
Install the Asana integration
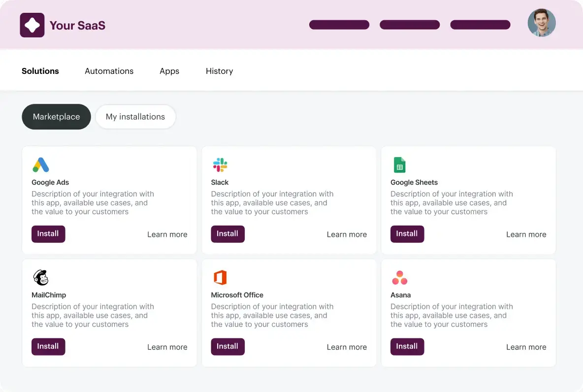pos(407,347)
